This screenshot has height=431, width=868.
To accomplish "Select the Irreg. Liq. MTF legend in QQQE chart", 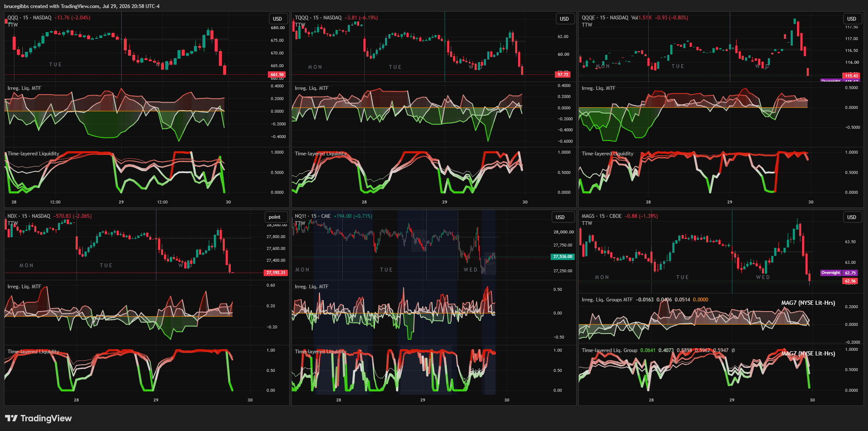I will [598, 88].
